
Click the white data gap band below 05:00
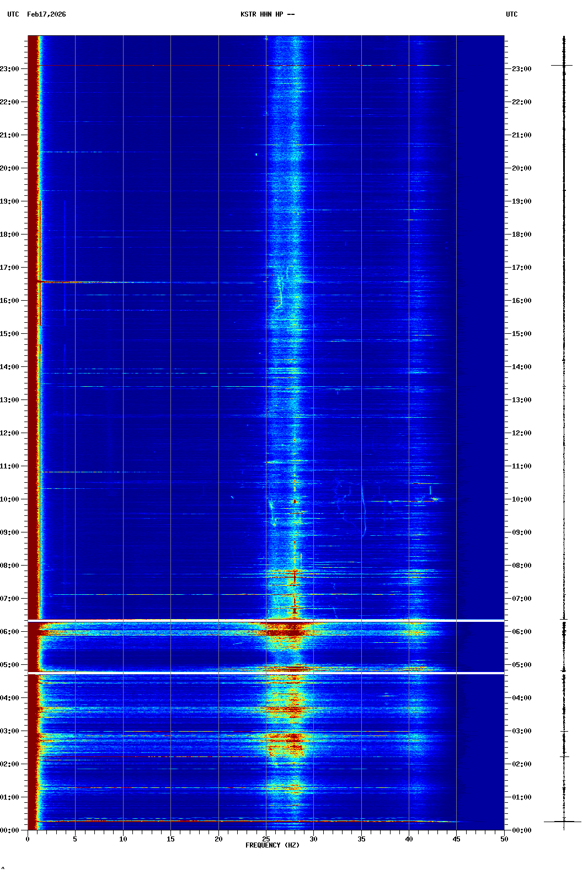(x=266, y=673)
